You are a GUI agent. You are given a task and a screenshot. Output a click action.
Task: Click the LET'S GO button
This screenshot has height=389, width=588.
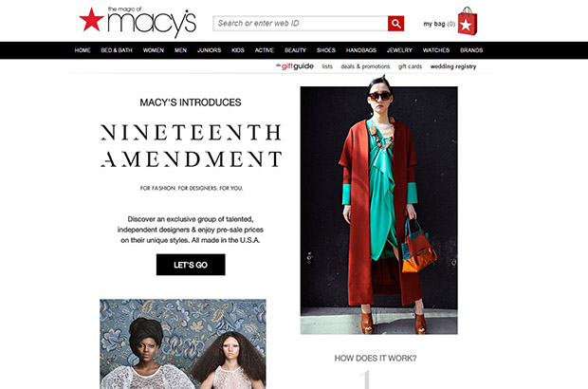pos(191,265)
